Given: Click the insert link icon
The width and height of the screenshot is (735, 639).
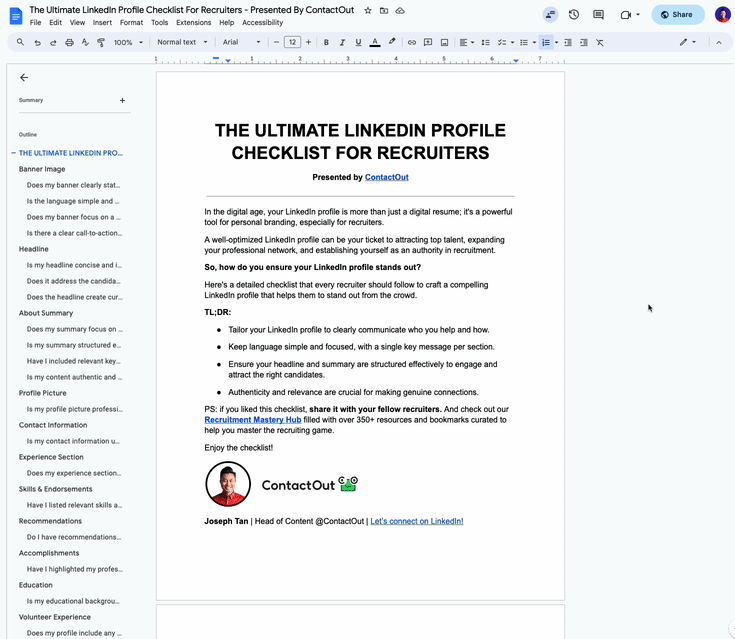Looking at the screenshot, I should 410,43.
